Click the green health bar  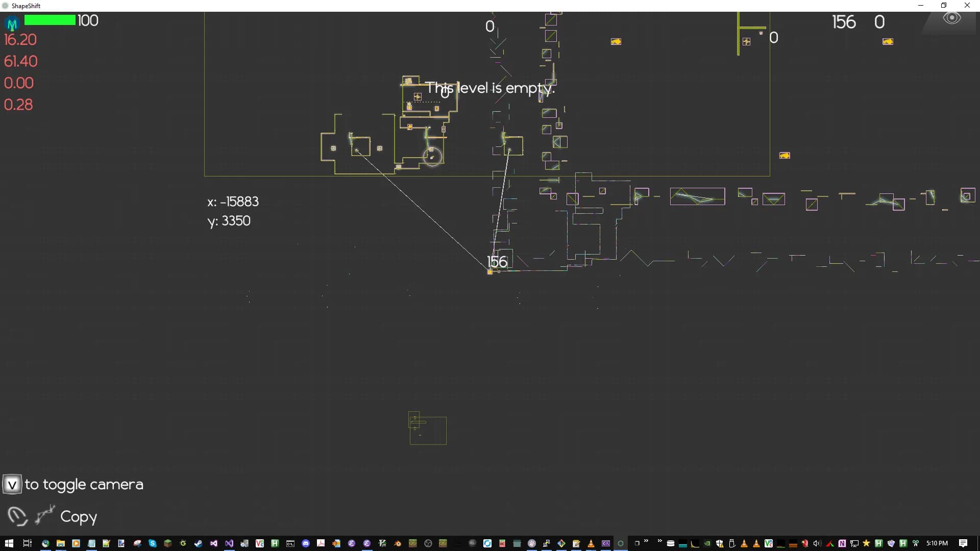[50, 20]
